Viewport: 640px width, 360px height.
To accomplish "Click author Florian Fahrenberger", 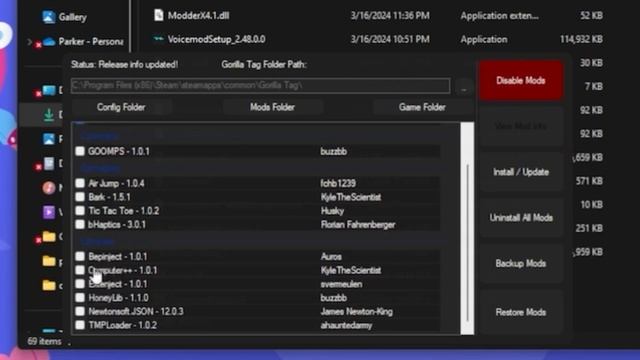I will pos(358,224).
